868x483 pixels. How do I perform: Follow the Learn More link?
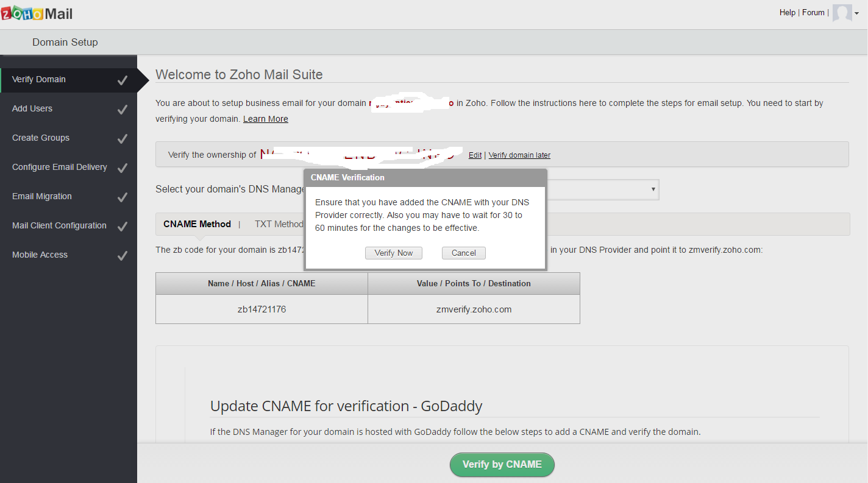coord(266,119)
